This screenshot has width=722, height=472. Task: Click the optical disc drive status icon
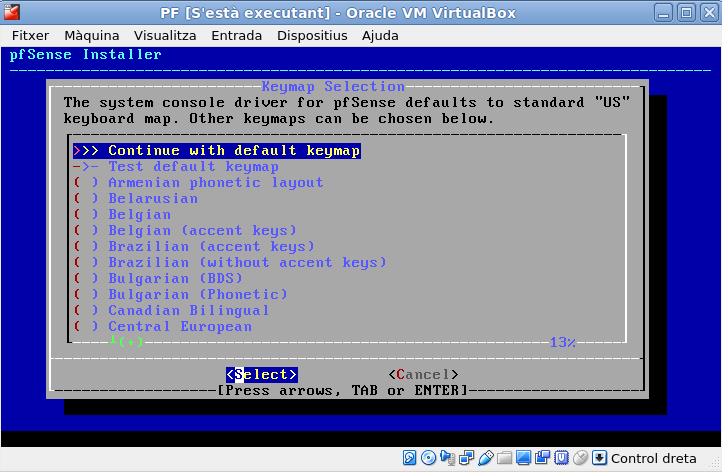pyautogui.click(x=428, y=458)
